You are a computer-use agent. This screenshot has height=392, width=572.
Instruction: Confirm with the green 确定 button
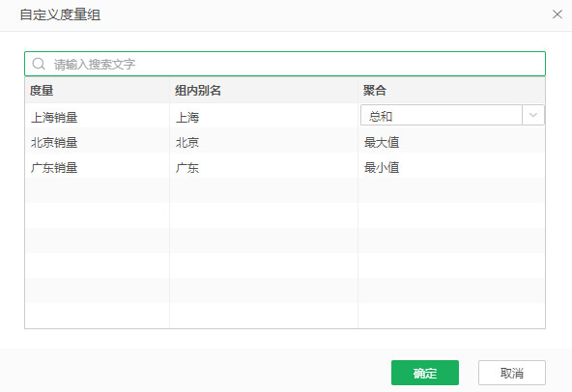click(425, 373)
